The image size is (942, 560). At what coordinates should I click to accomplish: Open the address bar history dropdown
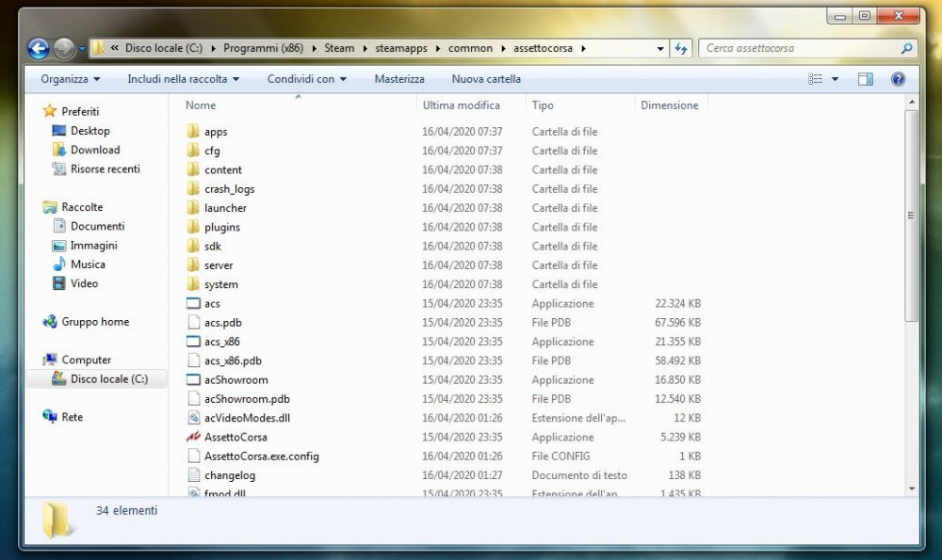pyautogui.click(x=660, y=49)
